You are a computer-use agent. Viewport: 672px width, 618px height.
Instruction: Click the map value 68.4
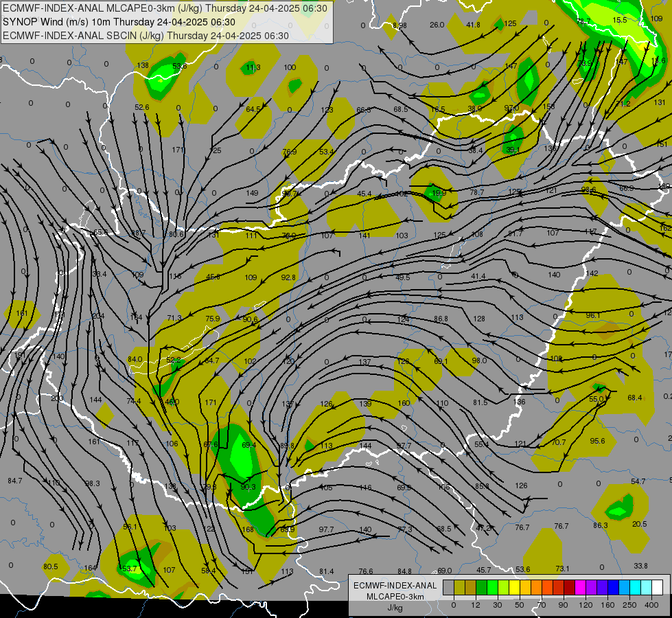[635, 398]
